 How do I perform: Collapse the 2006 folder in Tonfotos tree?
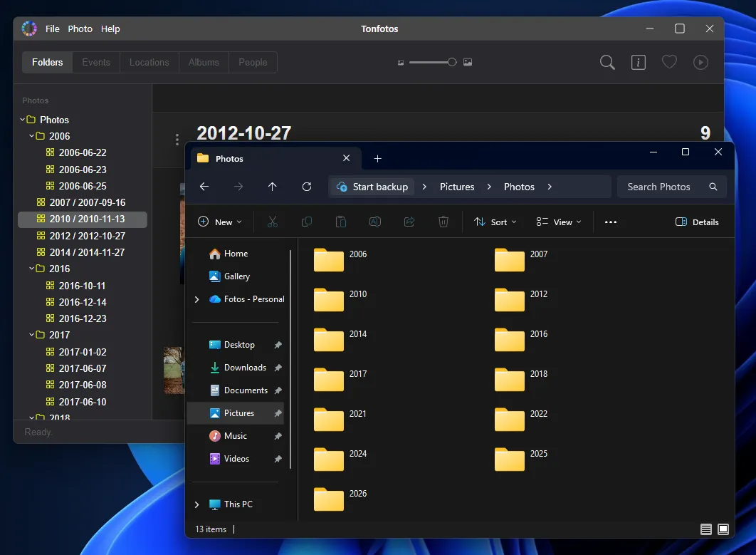pos(31,135)
